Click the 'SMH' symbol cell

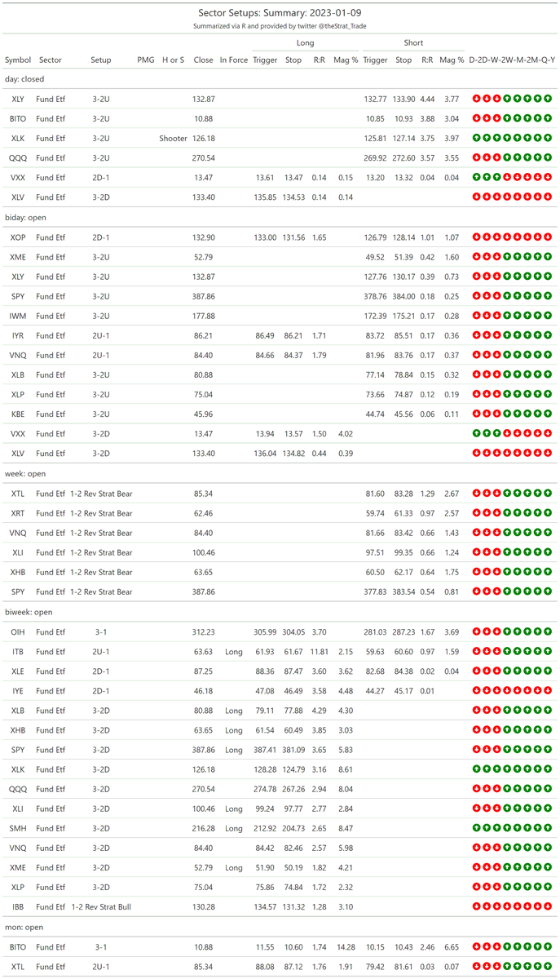pos(18,828)
